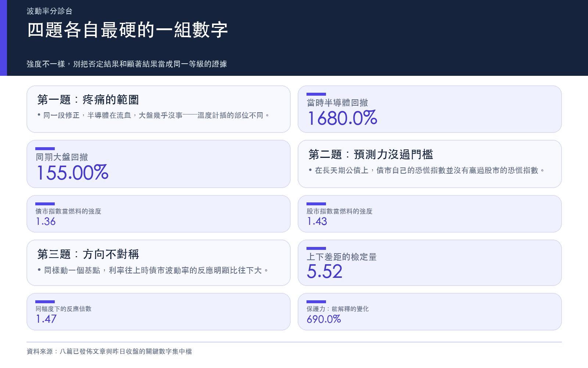The height and width of the screenshot is (368, 588).
Task: Click the 債市指數當燃料的強度 label
Action: pyautogui.click(x=68, y=211)
